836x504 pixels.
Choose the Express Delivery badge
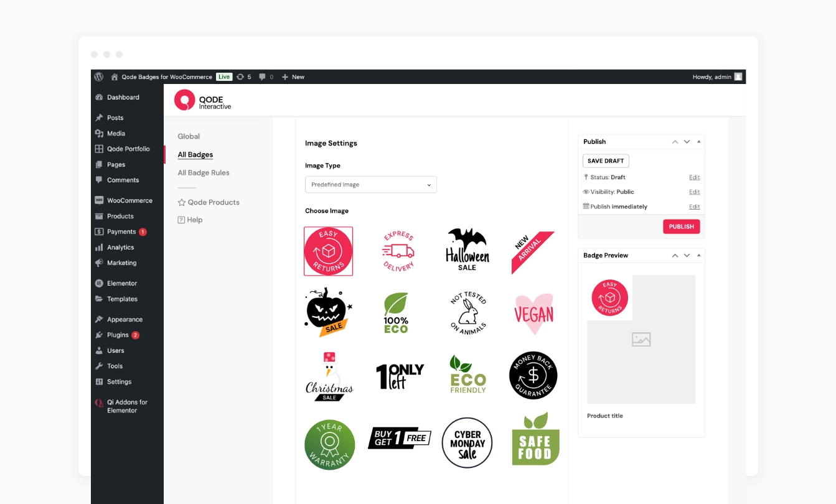point(398,251)
